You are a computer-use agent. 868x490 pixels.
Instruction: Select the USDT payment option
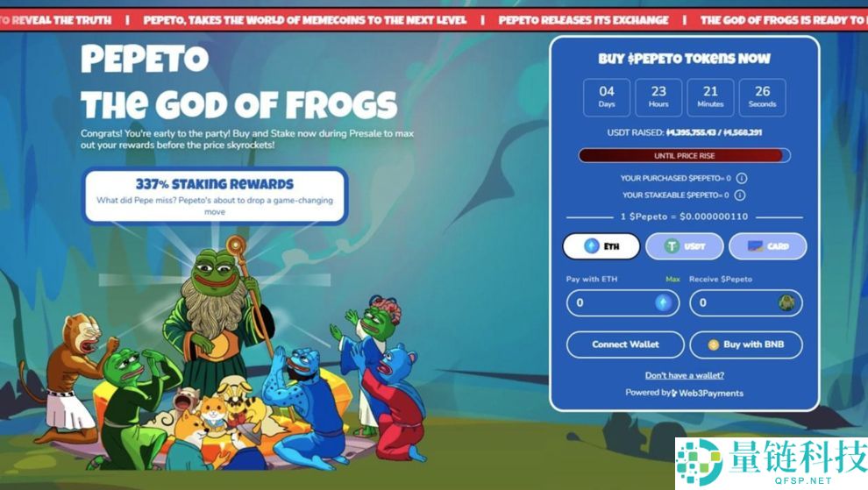[x=684, y=246]
